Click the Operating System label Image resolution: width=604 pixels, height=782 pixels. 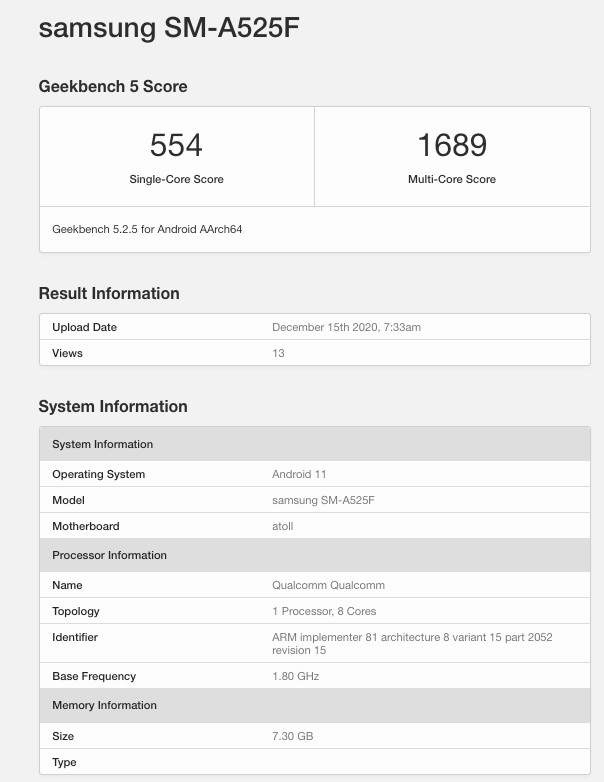(x=98, y=474)
